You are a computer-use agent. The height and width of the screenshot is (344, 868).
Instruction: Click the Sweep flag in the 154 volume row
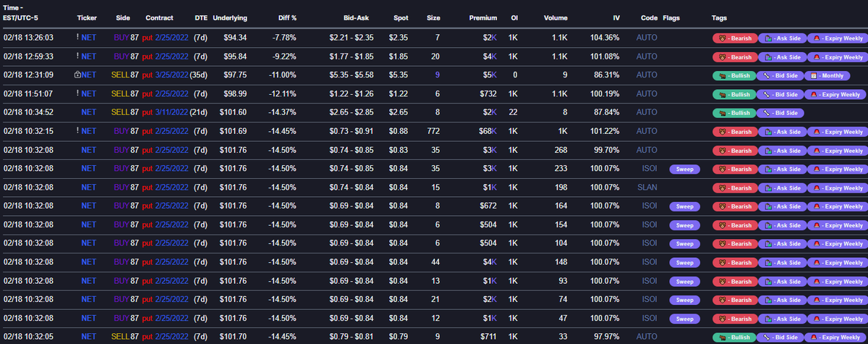point(684,225)
